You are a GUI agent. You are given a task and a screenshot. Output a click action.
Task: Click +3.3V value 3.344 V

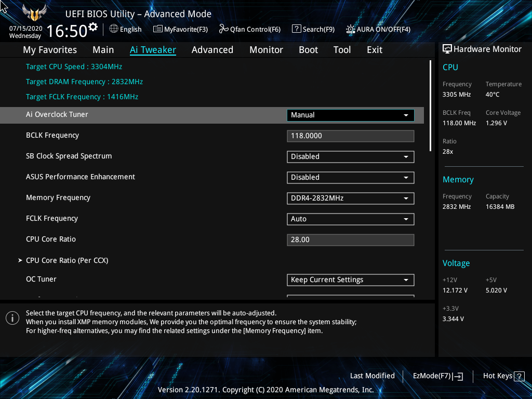coord(453,319)
